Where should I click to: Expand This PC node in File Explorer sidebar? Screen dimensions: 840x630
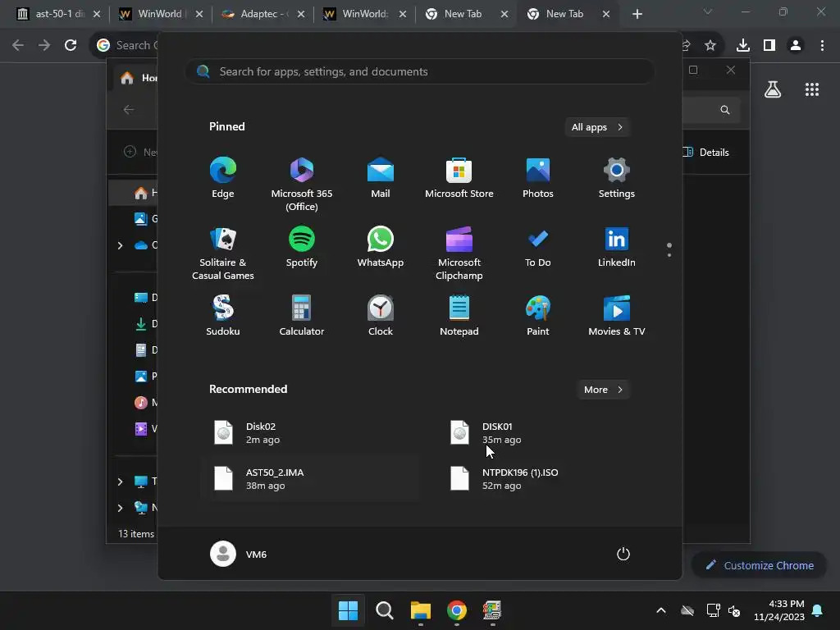120,482
